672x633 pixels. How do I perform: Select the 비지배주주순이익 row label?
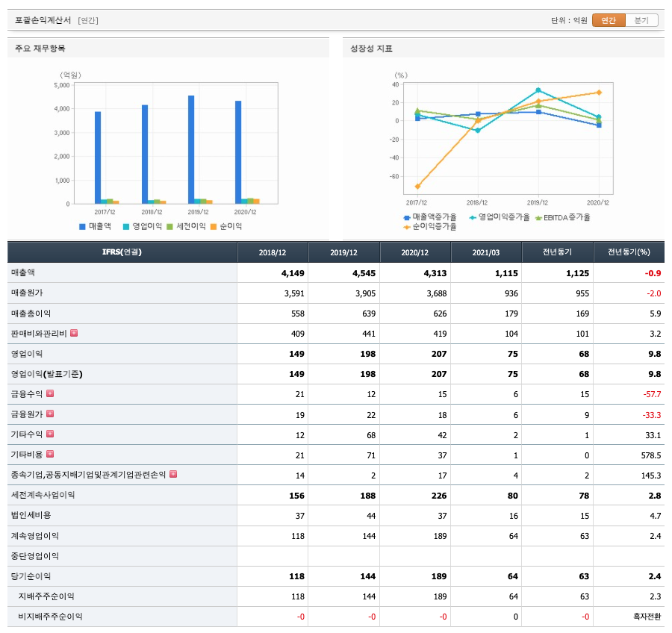click(50, 617)
